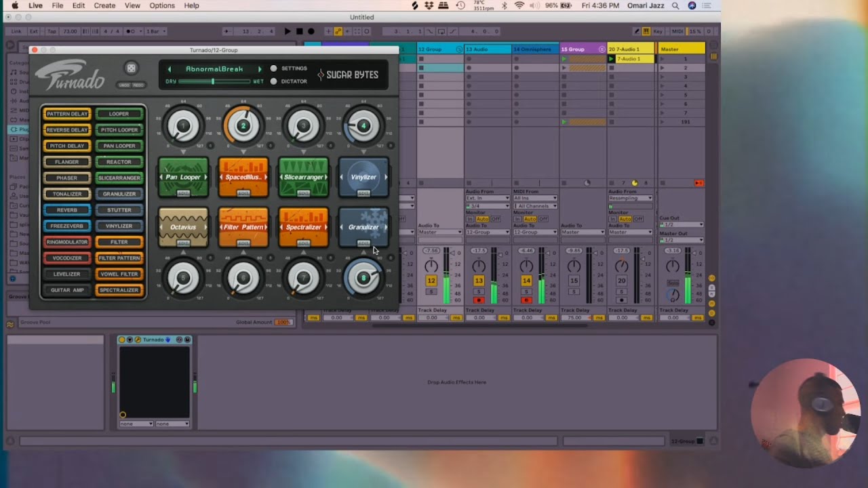The height and width of the screenshot is (488, 868).
Task: Go to next preset after AbnormalBreak
Action: [x=259, y=69]
